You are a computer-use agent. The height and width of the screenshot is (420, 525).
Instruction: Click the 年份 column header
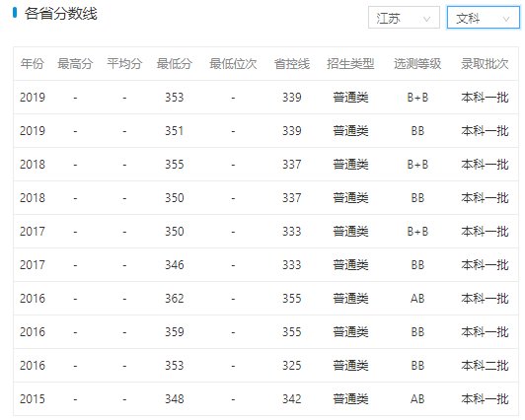click(33, 63)
